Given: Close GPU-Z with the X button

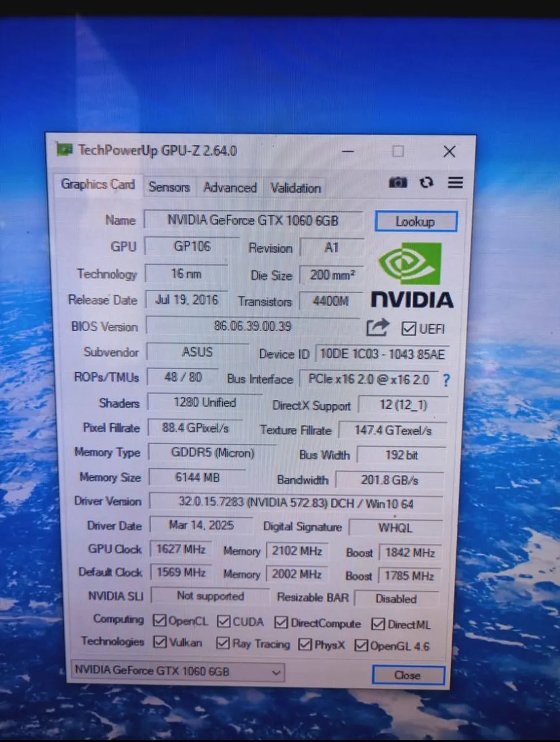Looking at the screenshot, I should pyautogui.click(x=449, y=152).
